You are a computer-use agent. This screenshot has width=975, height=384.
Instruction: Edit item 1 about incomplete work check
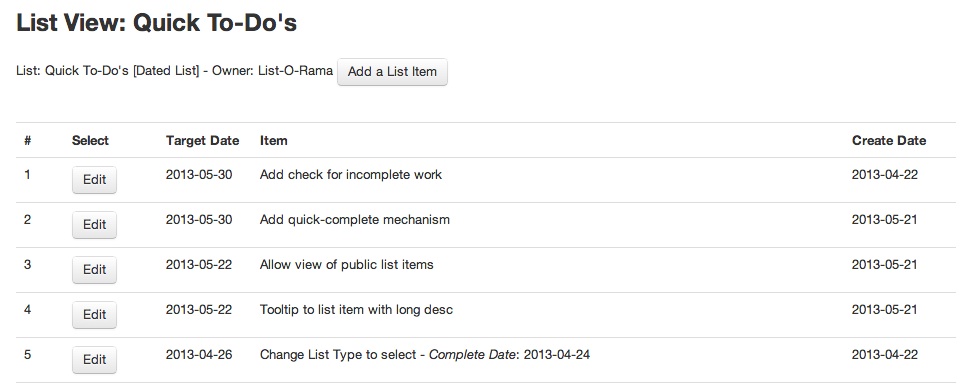click(x=95, y=180)
